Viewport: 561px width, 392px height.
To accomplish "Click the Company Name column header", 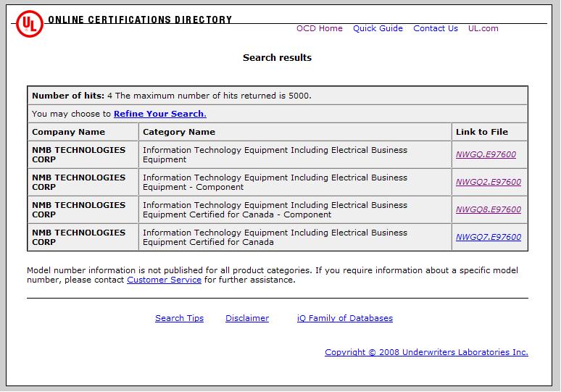I will [x=68, y=132].
